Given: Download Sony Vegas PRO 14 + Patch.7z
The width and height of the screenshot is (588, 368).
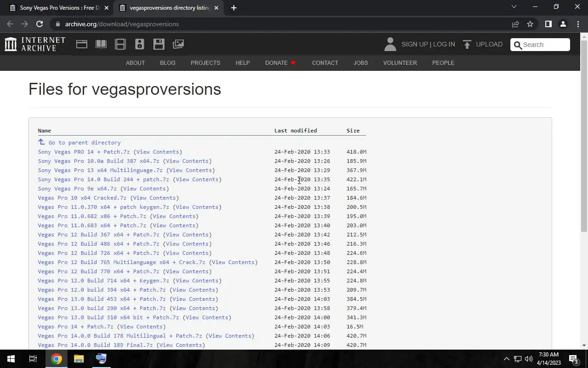Looking at the screenshot, I should [84, 152].
